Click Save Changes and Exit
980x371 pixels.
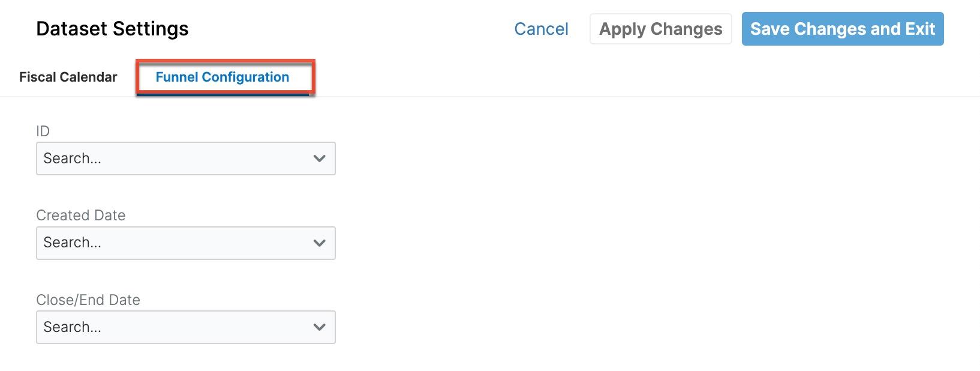click(x=842, y=29)
